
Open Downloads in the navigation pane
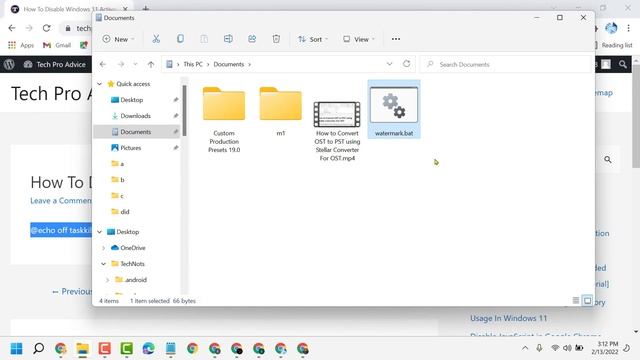(136, 116)
